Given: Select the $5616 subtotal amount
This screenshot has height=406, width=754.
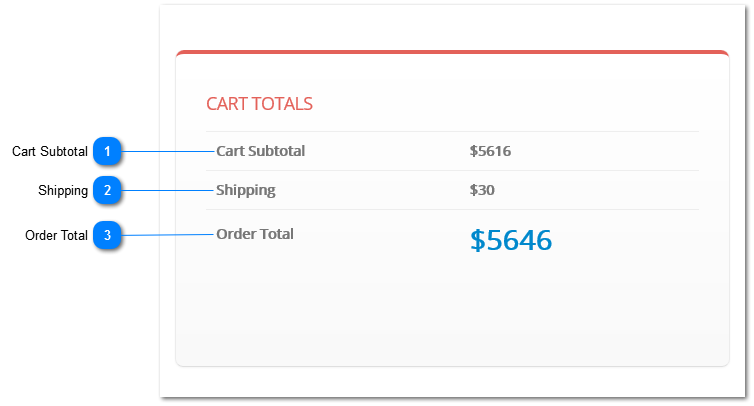Looking at the screenshot, I should [490, 151].
